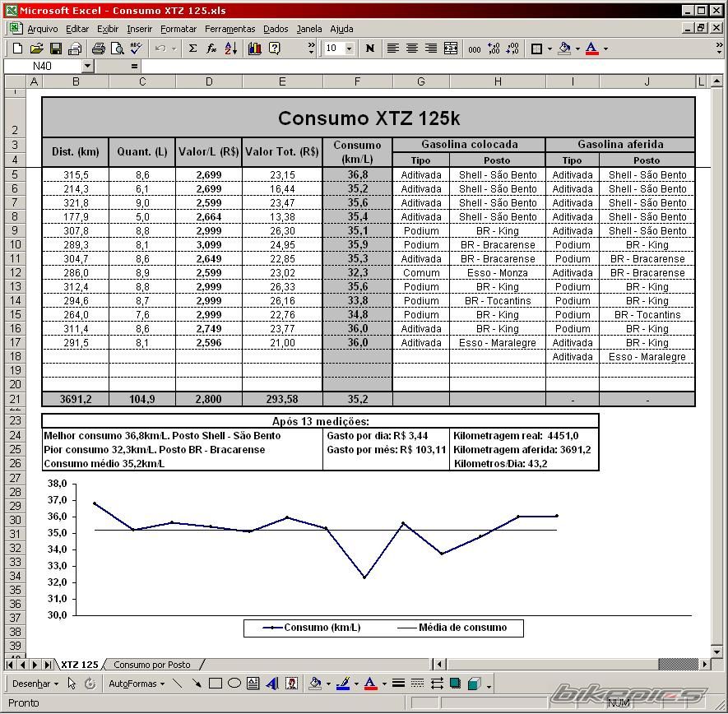Choose arrow style on the drawing toolbar
The width and height of the screenshot is (728, 714).
pos(437,684)
